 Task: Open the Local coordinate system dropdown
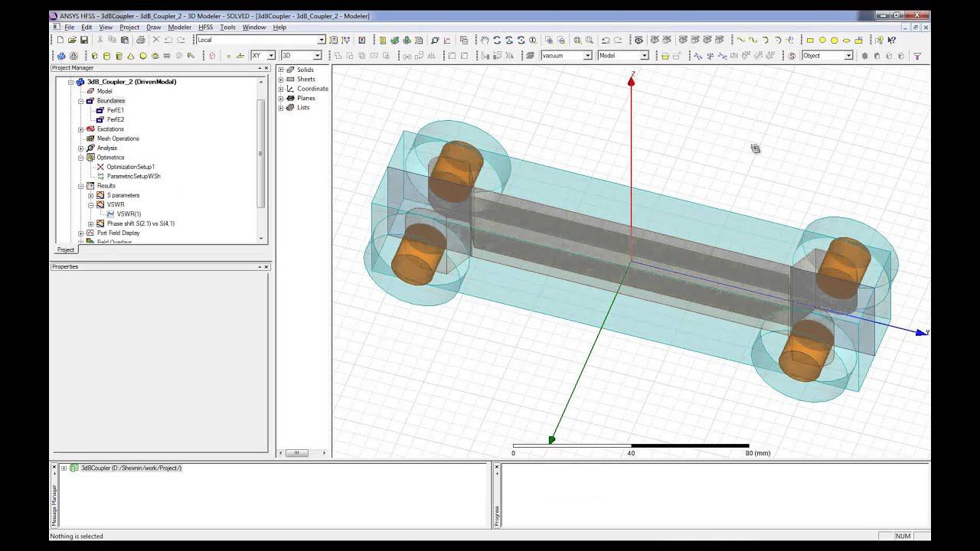(322, 40)
